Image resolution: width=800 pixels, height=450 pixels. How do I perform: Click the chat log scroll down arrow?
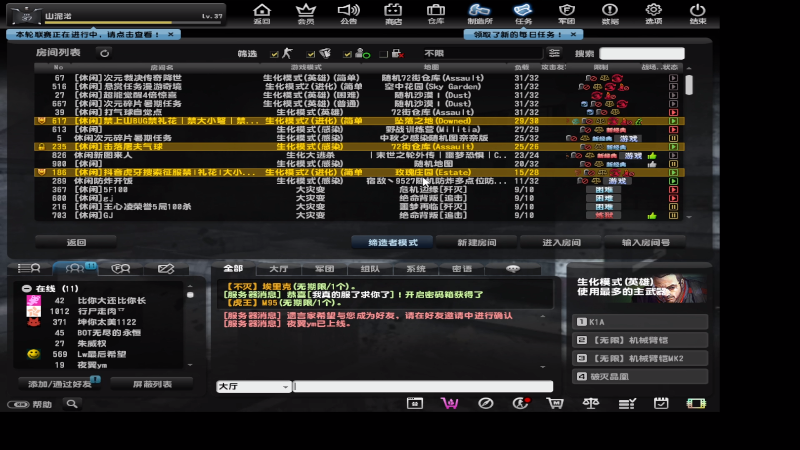click(x=543, y=366)
